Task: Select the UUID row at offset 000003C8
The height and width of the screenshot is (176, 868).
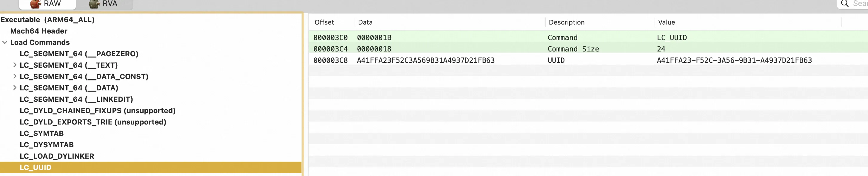Action: pos(588,60)
